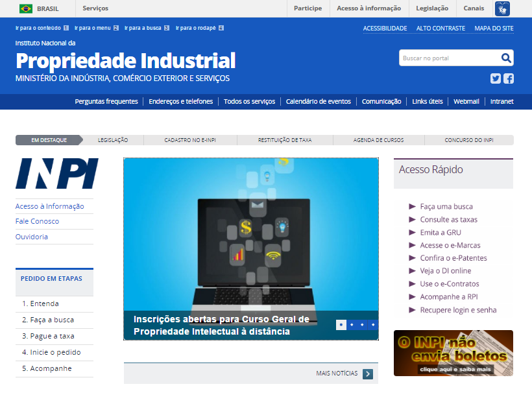Click the search magnifier icon
The height and width of the screenshot is (393, 532).
(506, 58)
